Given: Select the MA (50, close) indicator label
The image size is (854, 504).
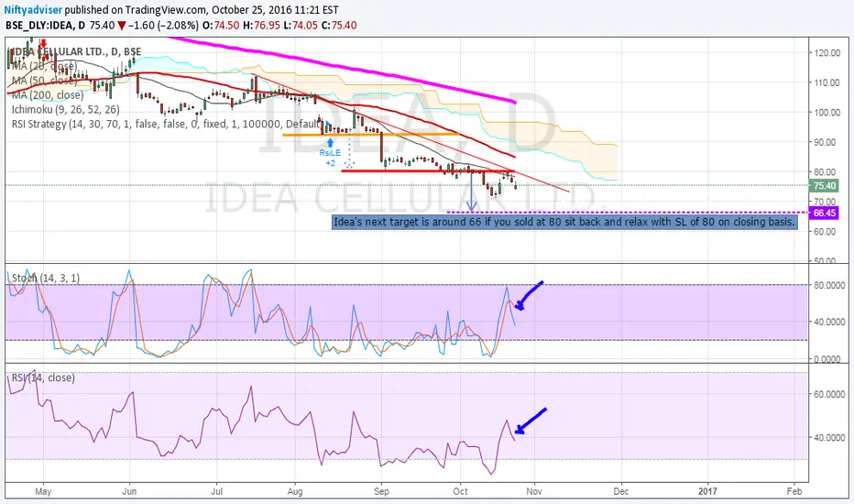Looking at the screenshot, I should [45, 81].
